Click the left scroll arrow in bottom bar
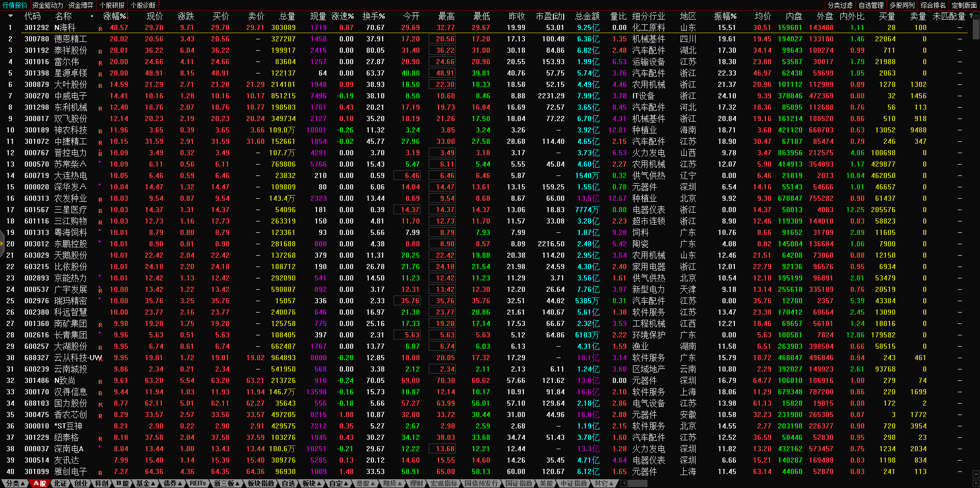Screen dimensions: 980x488 point(624,483)
